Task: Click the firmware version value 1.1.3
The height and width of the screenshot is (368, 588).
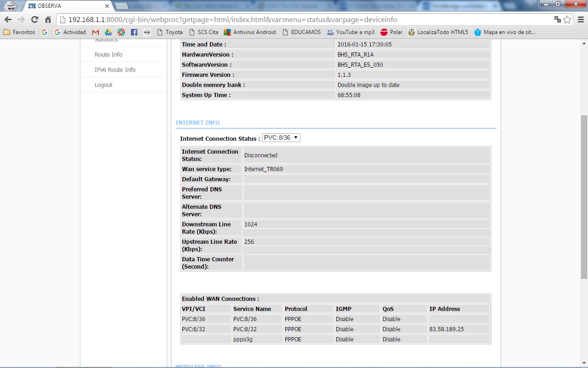Action: (x=344, y=75)
